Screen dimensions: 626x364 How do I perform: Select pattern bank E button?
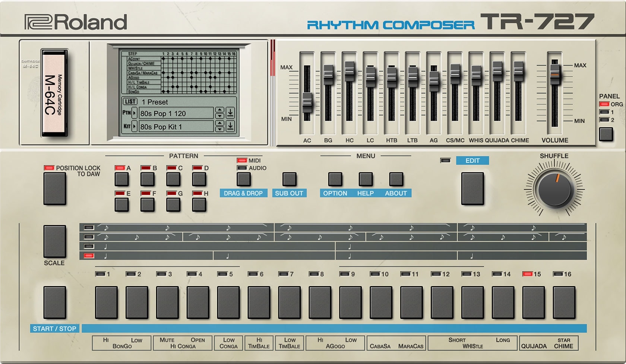(122, 205)
